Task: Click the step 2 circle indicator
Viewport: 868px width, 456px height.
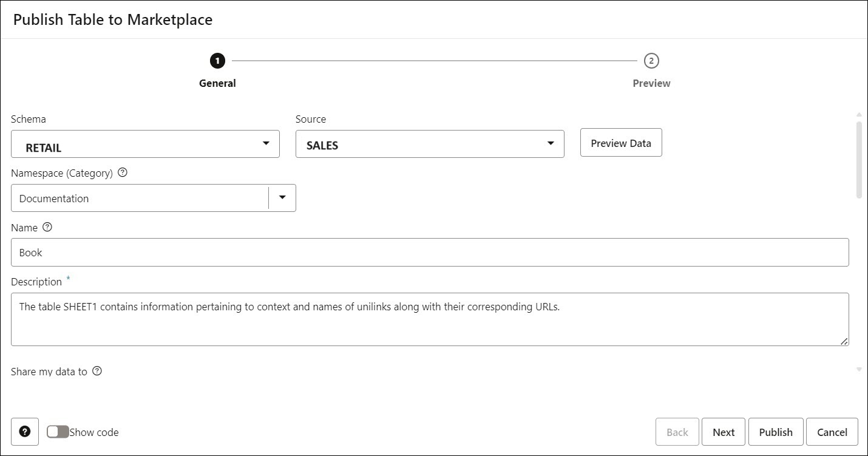Action: 651,61
